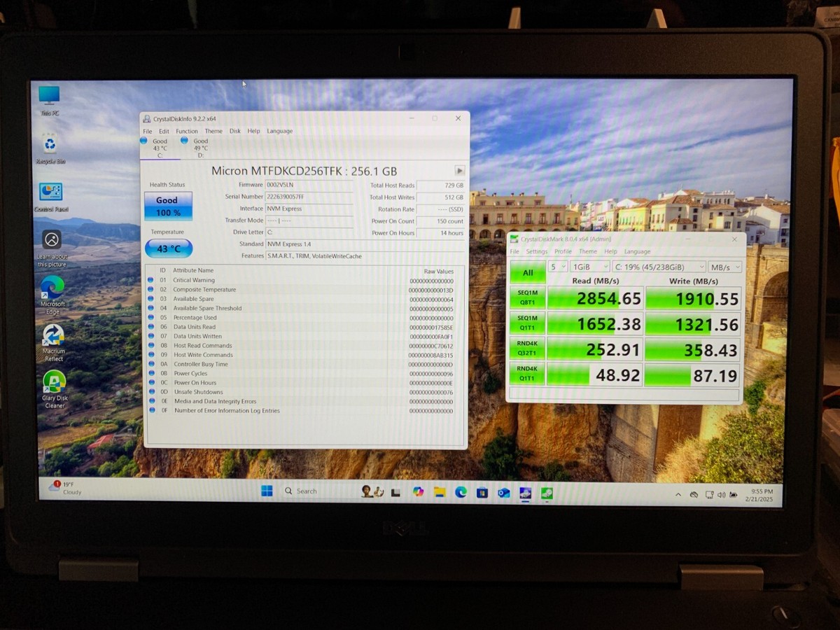Launch Glary Disk Cleaner desktop shortcut

coord(54,389)
